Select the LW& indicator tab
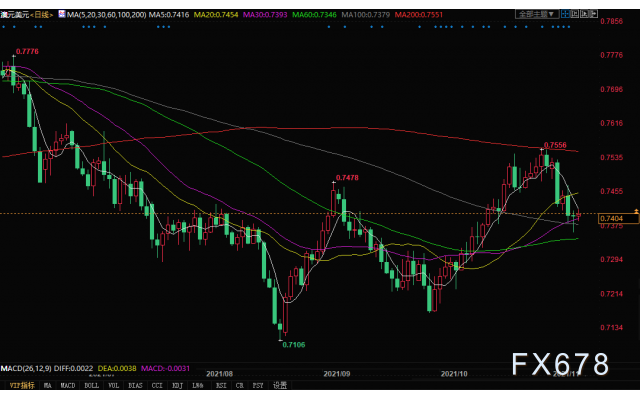The image size is (640, 400). [x=198, y=385]
